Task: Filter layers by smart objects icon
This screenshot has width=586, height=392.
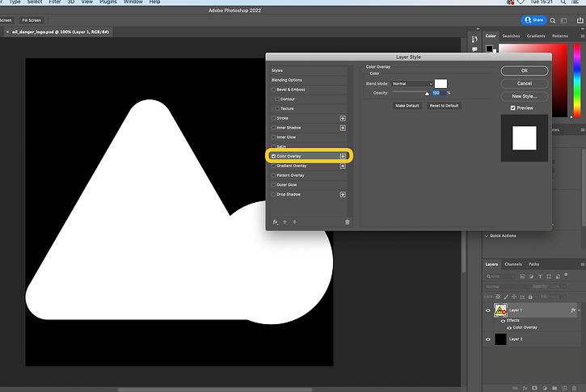Action: pyautogui.click(x=558, y=276)
